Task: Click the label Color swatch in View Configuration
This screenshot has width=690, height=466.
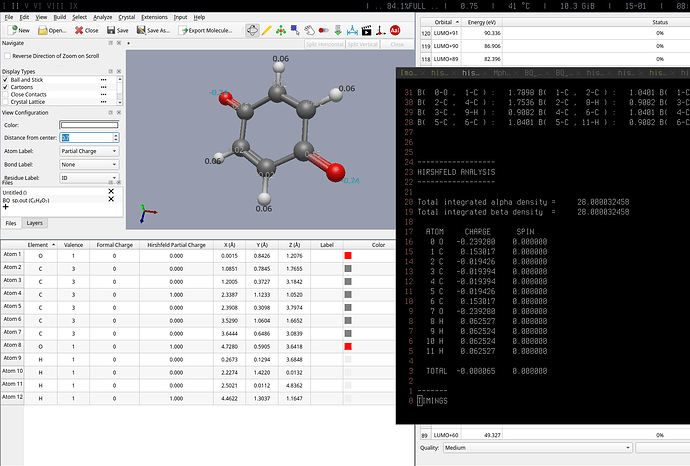Action: click(x=89, y=125)
